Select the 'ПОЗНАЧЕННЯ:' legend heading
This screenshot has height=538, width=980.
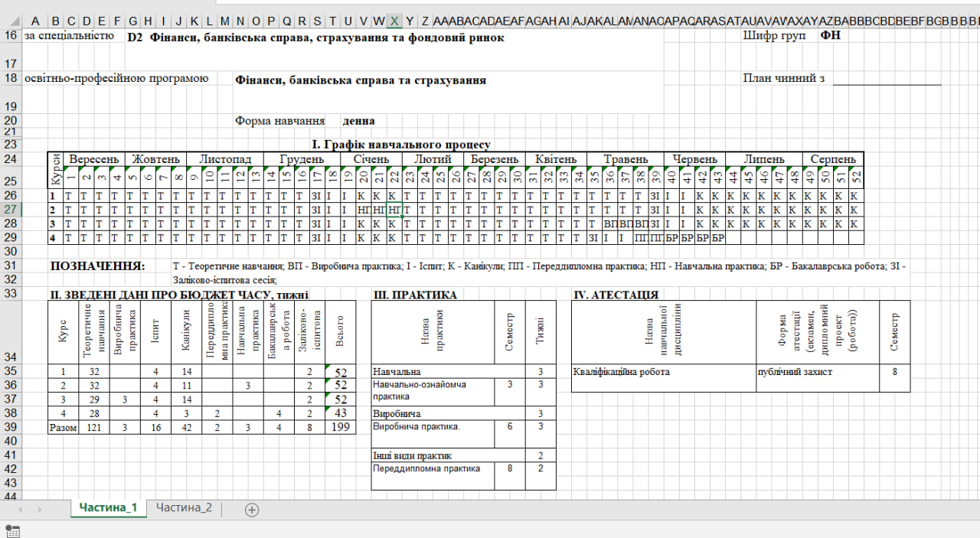96,266
